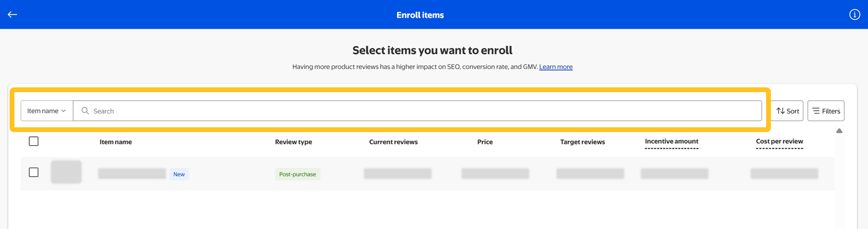This screenshot has width=868, height=229.
Task: Open the Learn more link
Action: pos(555,67)
